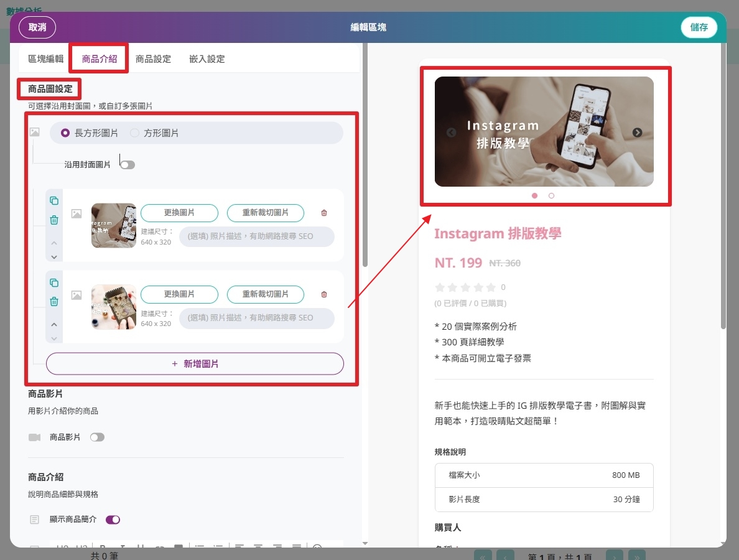Screen dimensions: 739x560
Task: Switch to the 區塊編輯 tab
Action: 45,59
